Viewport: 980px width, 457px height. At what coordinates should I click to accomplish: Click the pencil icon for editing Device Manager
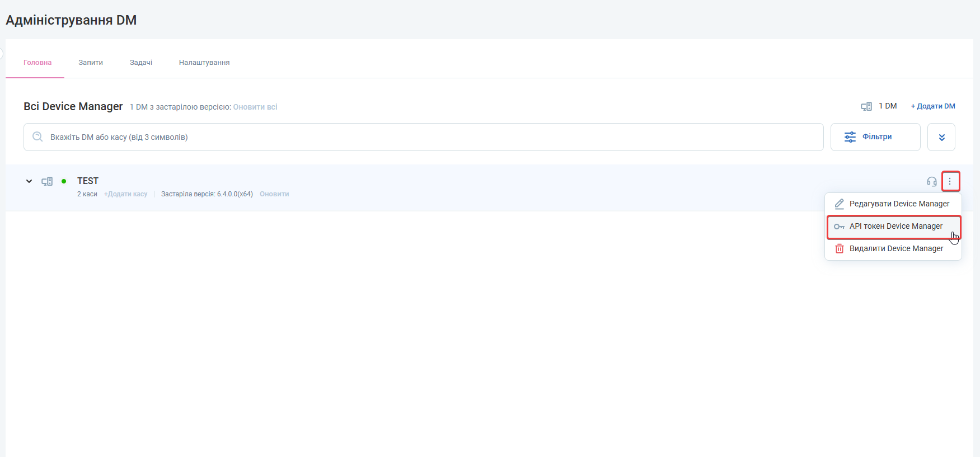click(840, 204)
